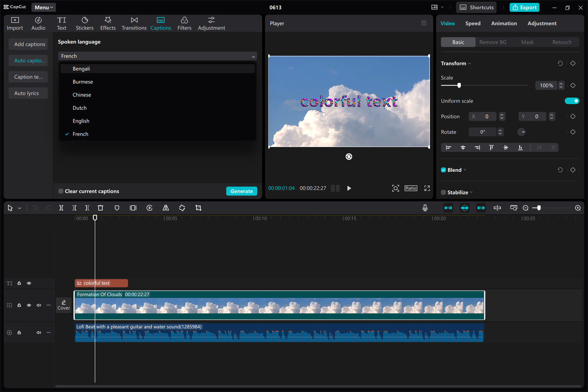Open the Effects panel
Image resolution: width=588 pixels, height=392 pixels.
tap(107, 23)
